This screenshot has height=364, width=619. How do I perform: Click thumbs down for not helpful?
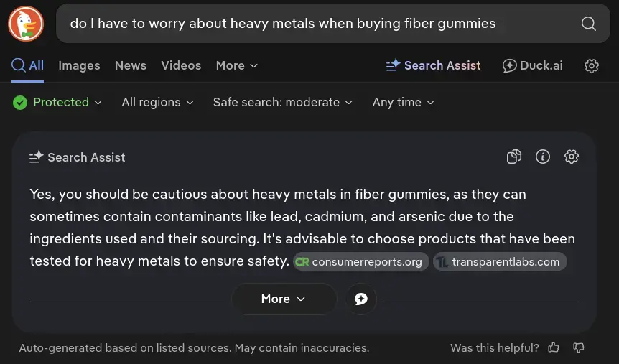(579, 347)
